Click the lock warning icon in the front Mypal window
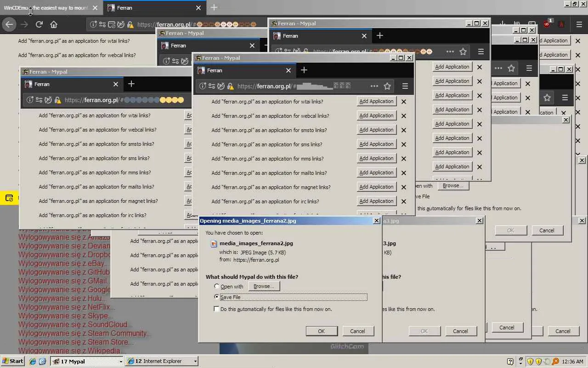The height and width of the screenshot is (368, 588). click(230, 86)
